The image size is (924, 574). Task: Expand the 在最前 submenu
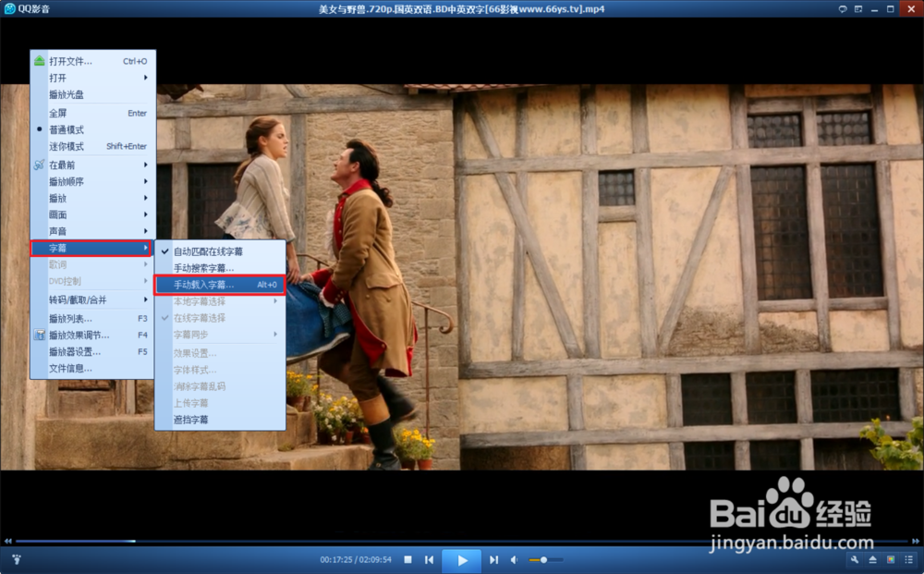pos(92,165)
